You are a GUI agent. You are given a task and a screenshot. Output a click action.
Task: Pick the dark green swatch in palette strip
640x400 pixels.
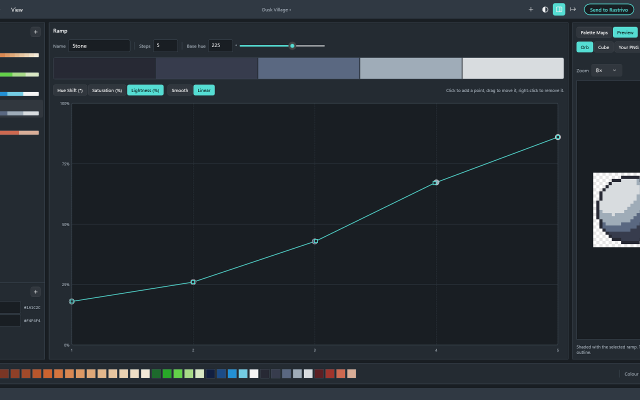156,373
